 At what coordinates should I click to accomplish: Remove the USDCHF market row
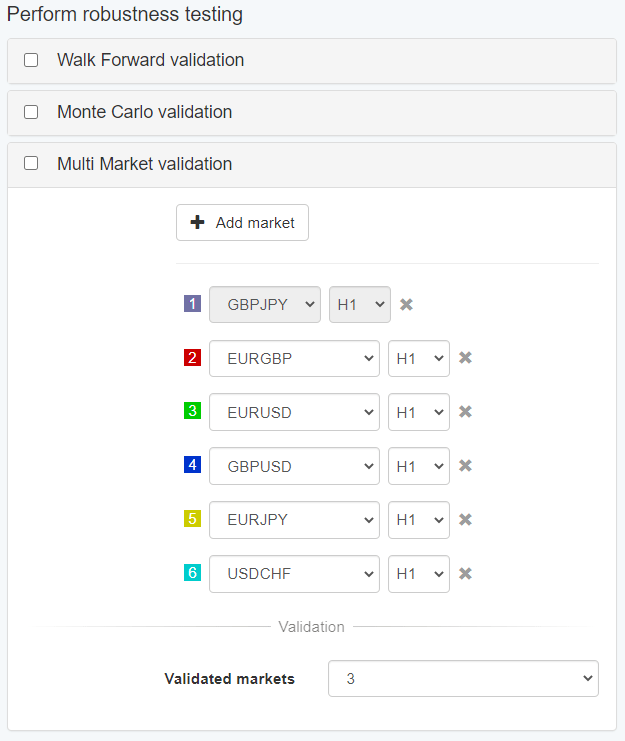(x=465, y=574)
